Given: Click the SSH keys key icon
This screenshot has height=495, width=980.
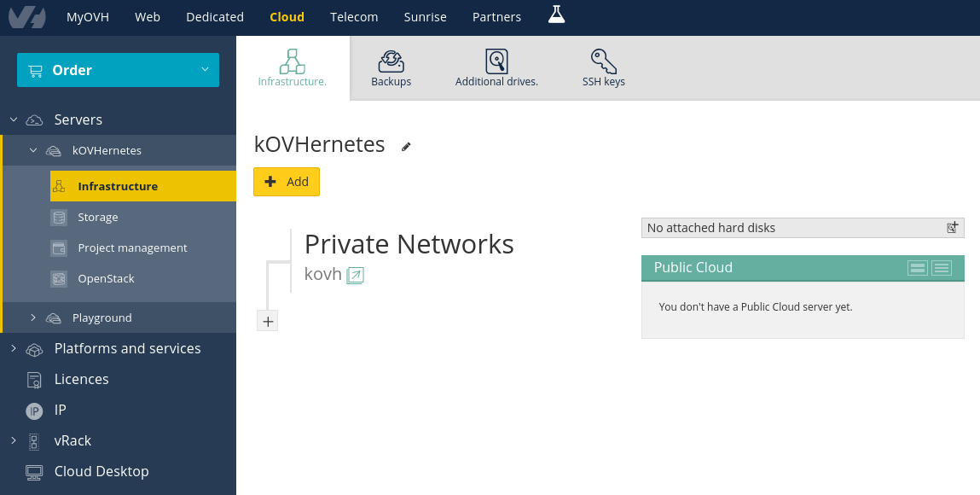Looking at the screenshot, I should tap(603, 61).
